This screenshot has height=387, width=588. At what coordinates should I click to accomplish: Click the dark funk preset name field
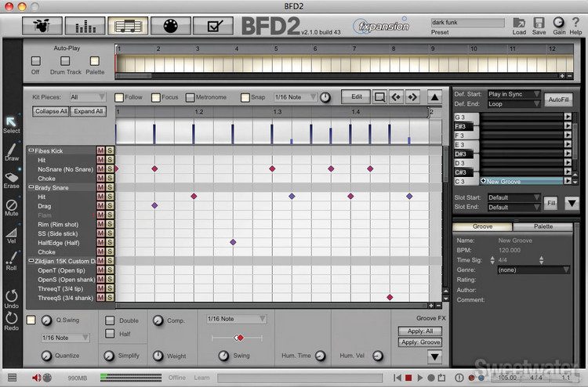[x=467, y=23]
